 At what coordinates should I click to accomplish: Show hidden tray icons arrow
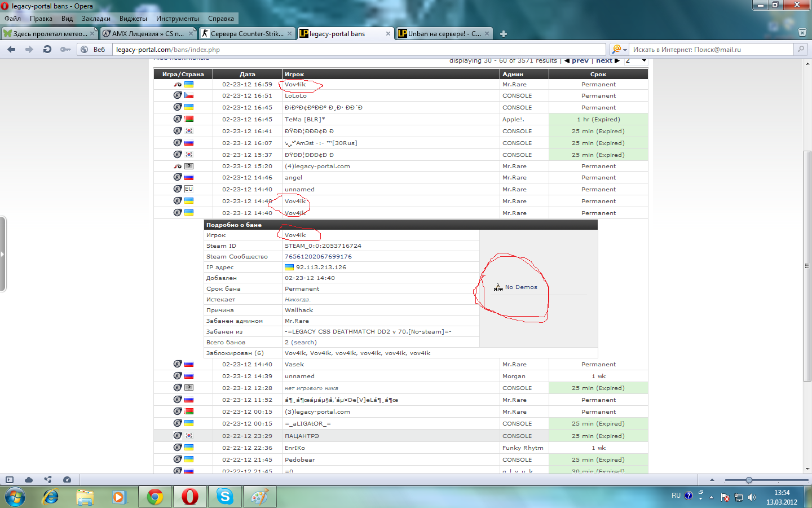pyautogui.click(x=711, y=497)
